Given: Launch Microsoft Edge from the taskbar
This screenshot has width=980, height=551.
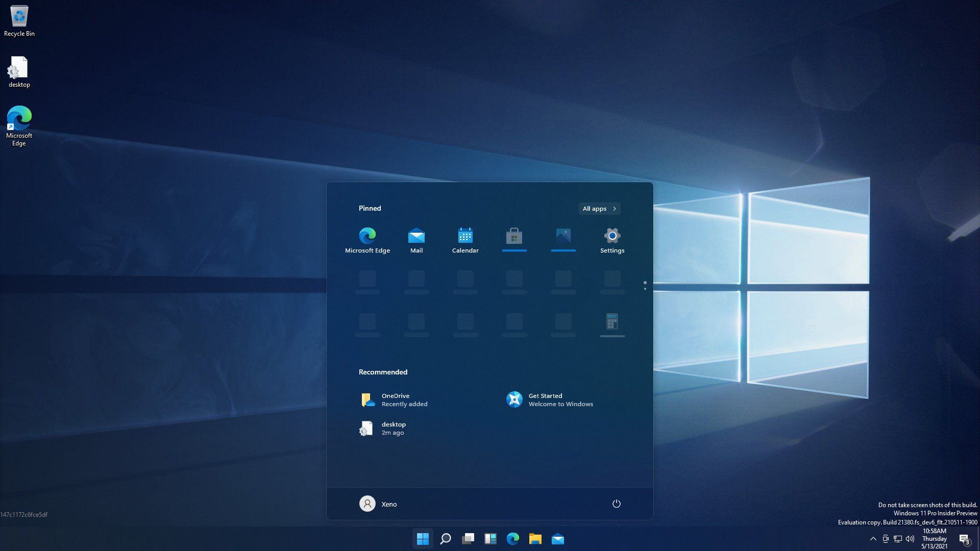Looking at the screenshot, I should [512, 539].
